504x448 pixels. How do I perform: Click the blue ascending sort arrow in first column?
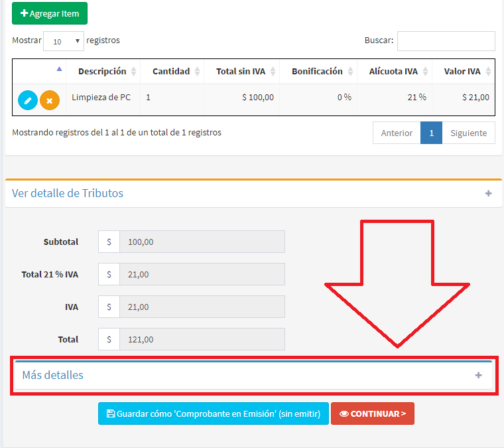click(59, 68)
